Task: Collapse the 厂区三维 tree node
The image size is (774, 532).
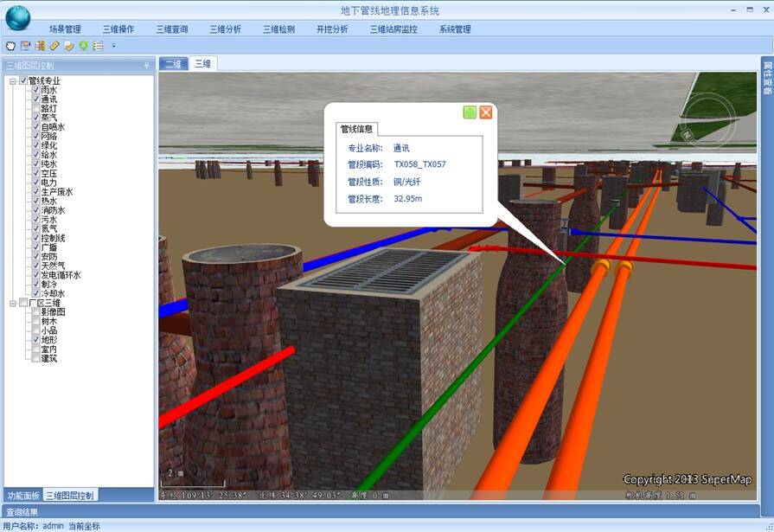Action: (x=13, y=303)
